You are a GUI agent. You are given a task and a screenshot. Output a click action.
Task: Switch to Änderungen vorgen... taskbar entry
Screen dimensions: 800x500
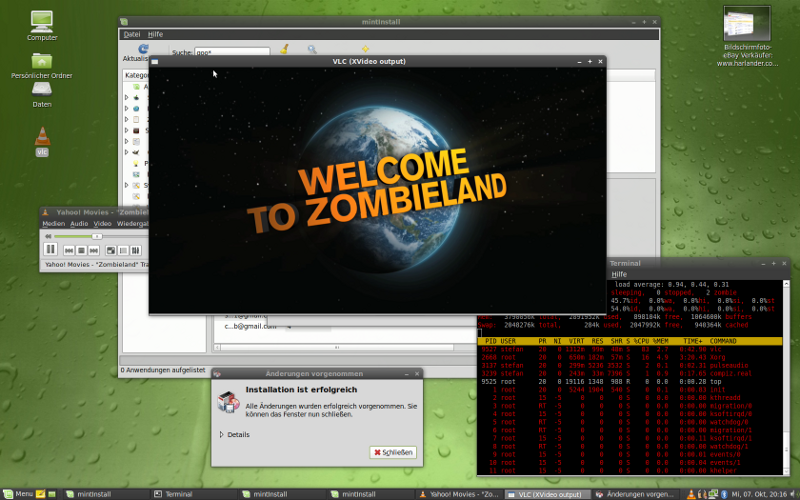635,494
